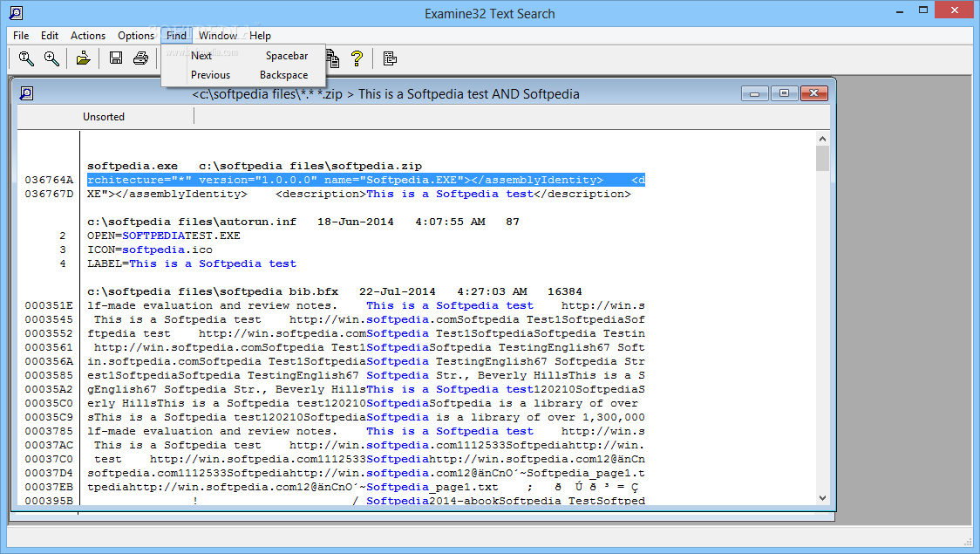Click the result line at offset 00037AC
The height and width of the screenshot is (554, 980).
[x=365, y=445]
